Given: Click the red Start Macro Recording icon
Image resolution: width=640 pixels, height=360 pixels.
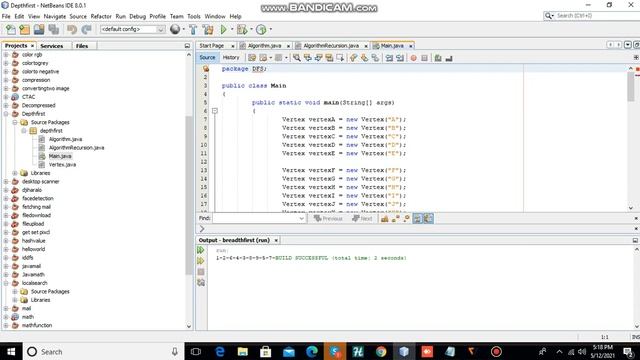Looking at the screenshot, I should (x=413, y=58).
